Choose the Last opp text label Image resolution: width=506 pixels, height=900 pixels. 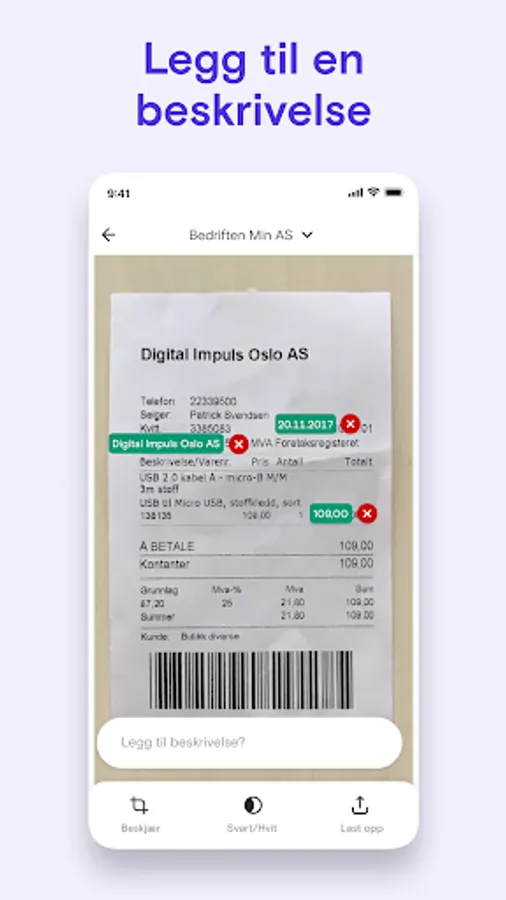[x=361, y=828]
